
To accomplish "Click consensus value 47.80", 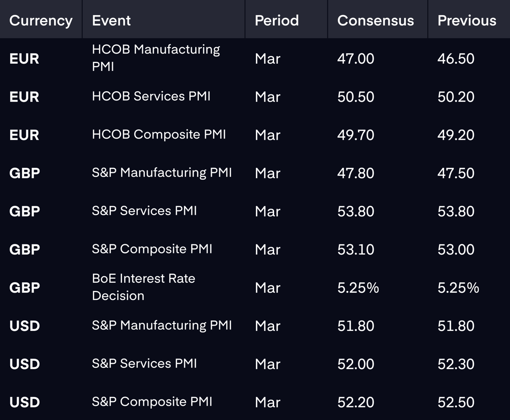I will (356, 173).
